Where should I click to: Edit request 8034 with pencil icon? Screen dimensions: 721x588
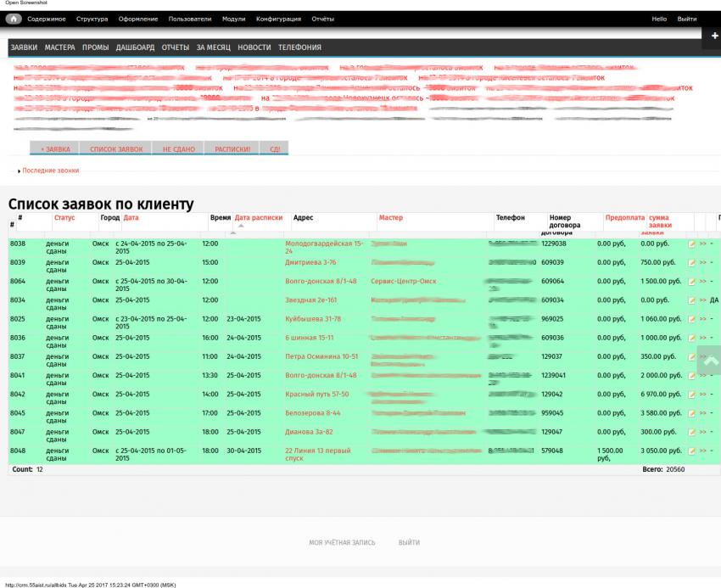tap(691, 300)
